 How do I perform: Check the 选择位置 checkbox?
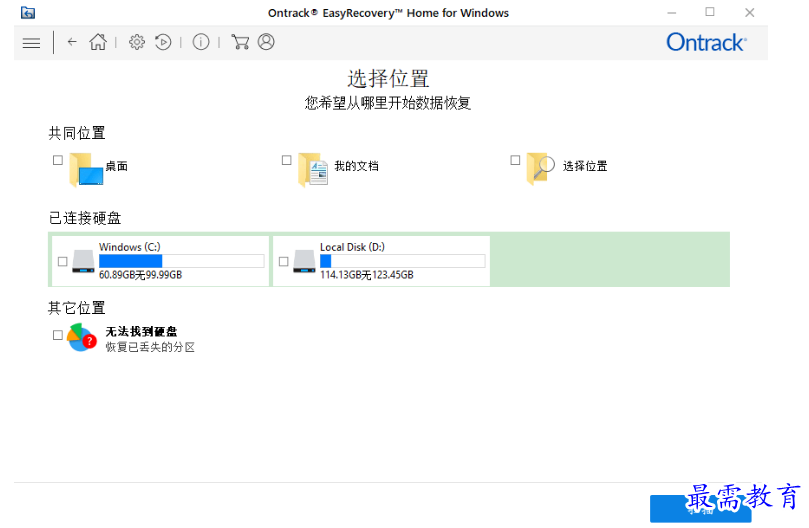(515, 160)
